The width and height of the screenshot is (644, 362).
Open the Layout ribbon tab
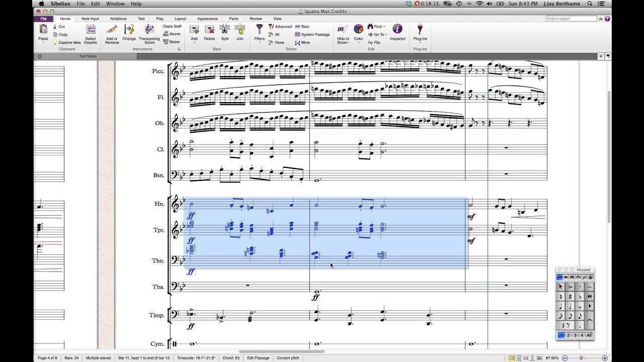pos(180,19)
